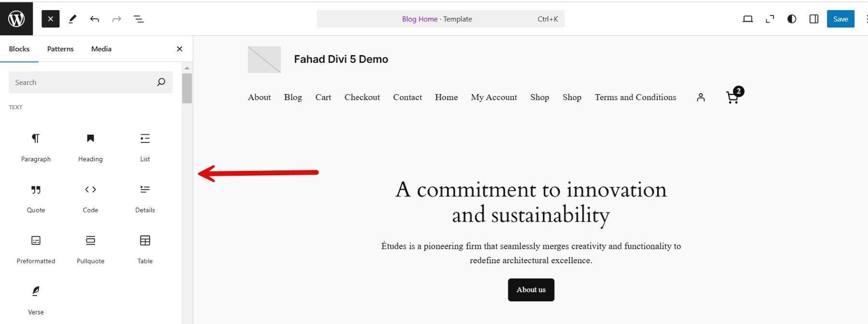Toggle the Styles half-circle icon
Image resolution: width=868 pixels, height=324 pixels.
click(x=791, y=19)
